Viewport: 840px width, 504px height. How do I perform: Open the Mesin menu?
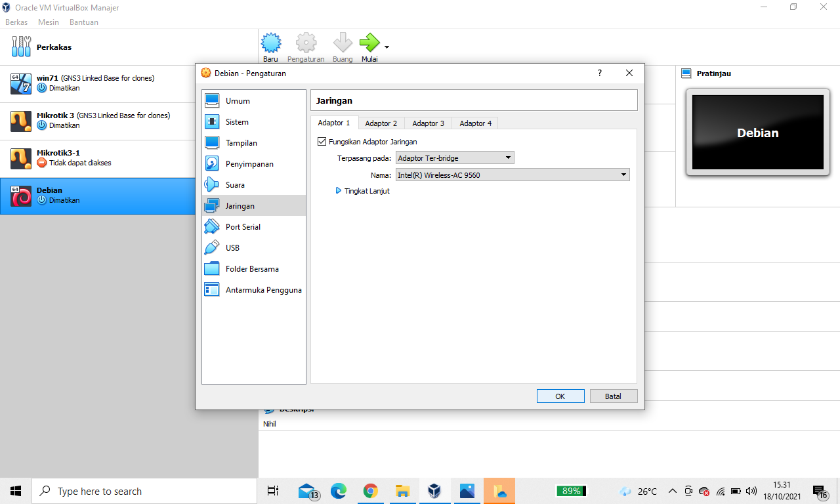click(49, 22)
